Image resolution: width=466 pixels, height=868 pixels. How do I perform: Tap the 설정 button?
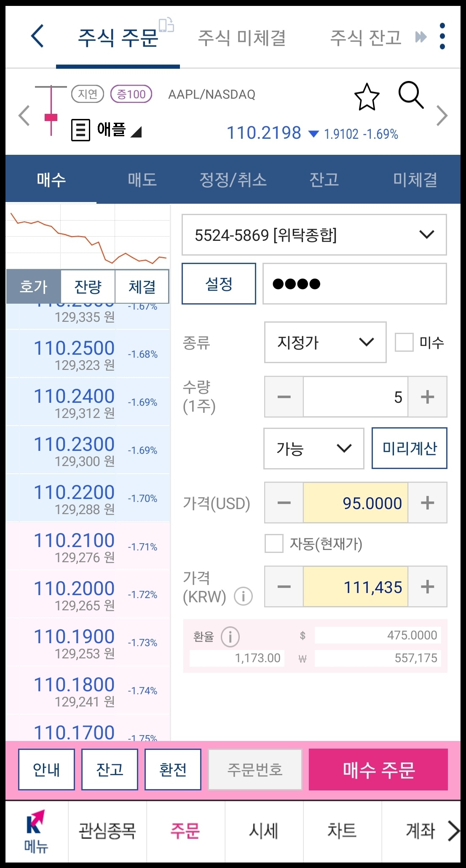(219, 283)
